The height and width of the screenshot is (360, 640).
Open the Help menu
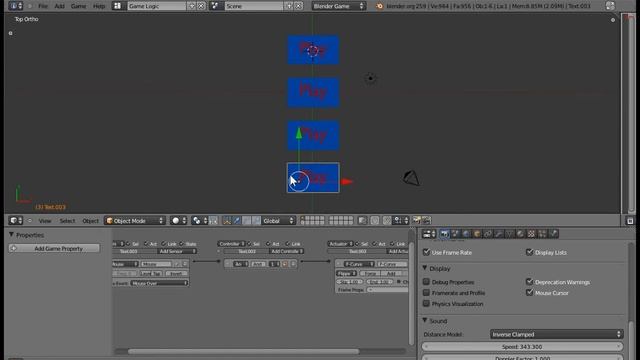(x=99, y=6)
